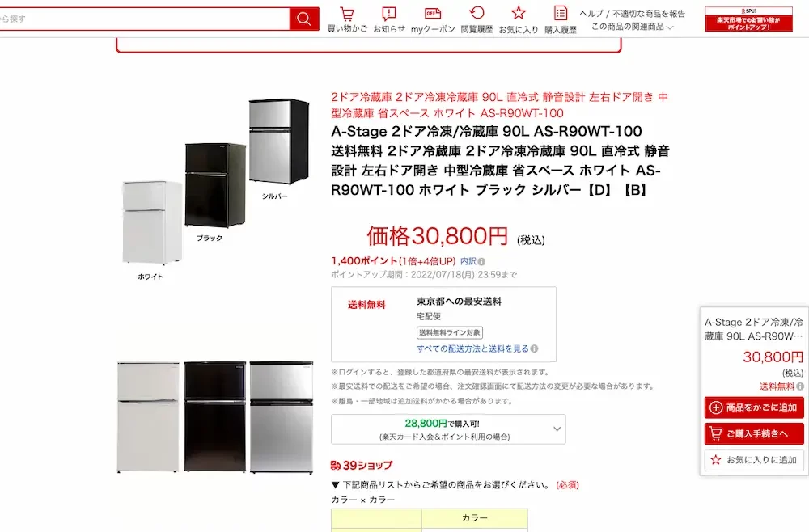Open the お知らせ notifications icon
This screenshot has height=532, width=809.
[x=389, y=19]
